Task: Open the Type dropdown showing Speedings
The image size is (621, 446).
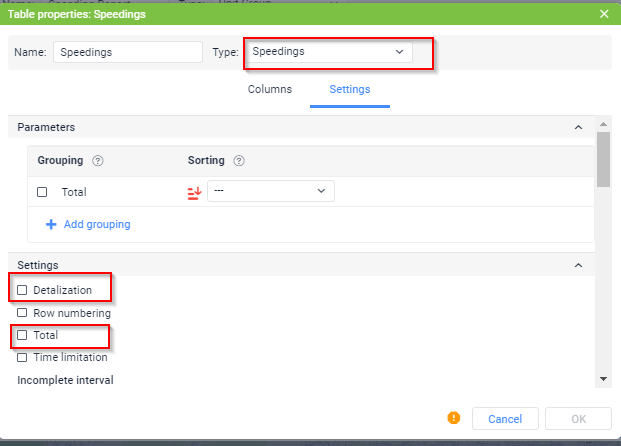Action: 328,52
